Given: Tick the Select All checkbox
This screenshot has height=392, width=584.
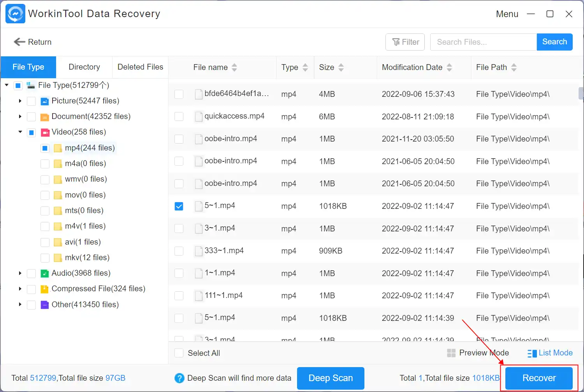Looking at the screenshot, I should (x=179, y=353).
